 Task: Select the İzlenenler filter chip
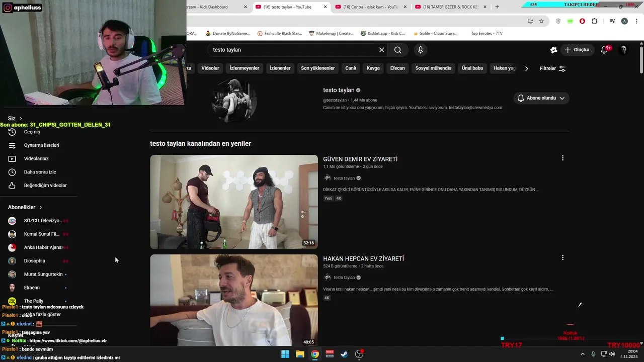[x=280, y=68]
